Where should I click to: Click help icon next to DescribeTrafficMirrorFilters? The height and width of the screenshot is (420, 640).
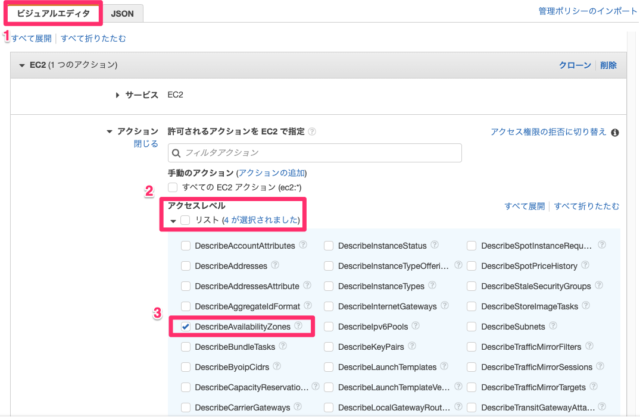click(589, 346)
